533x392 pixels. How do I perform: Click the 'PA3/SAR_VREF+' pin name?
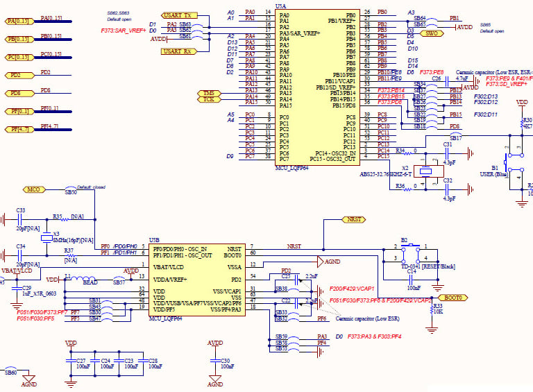(x=300, y=33)
